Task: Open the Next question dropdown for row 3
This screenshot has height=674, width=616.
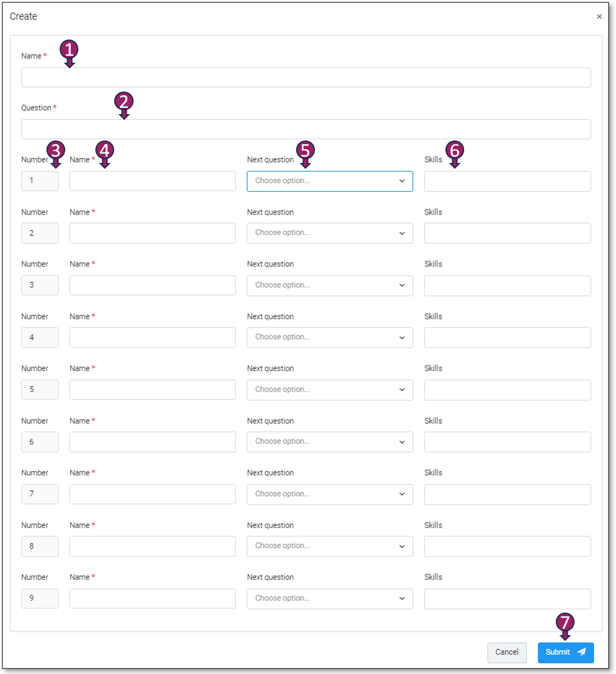Action: coord(329,285)
